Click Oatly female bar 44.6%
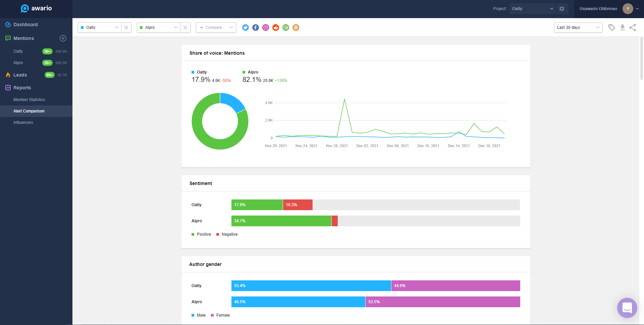Image resolution: width=644 pixels, height=325 pixels. [x=456, y=286]
